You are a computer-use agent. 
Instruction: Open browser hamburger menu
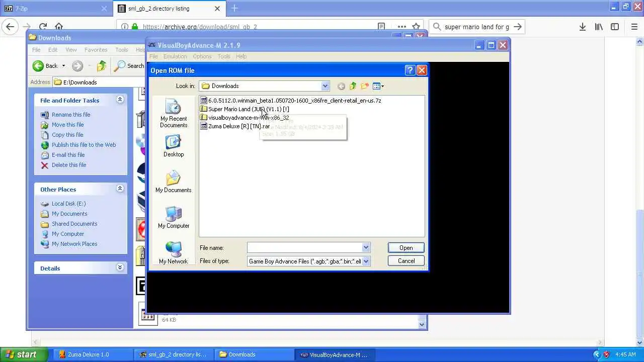coord(634,27)
